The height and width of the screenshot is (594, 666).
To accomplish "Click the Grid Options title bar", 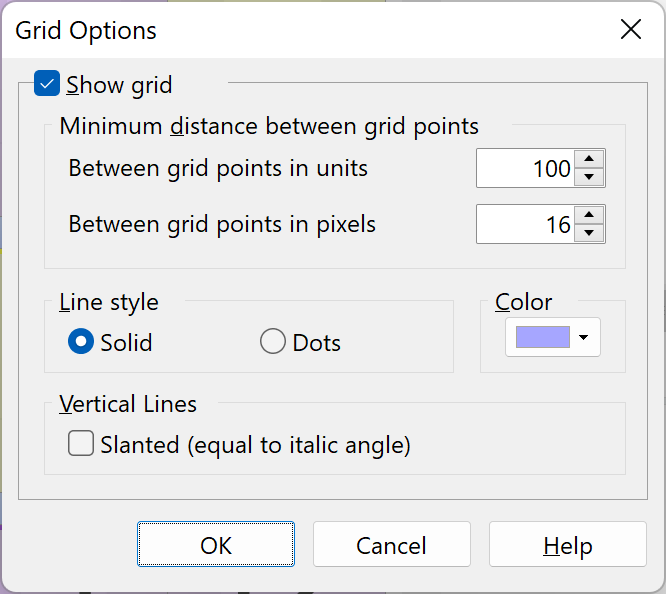I will (297, 30).
